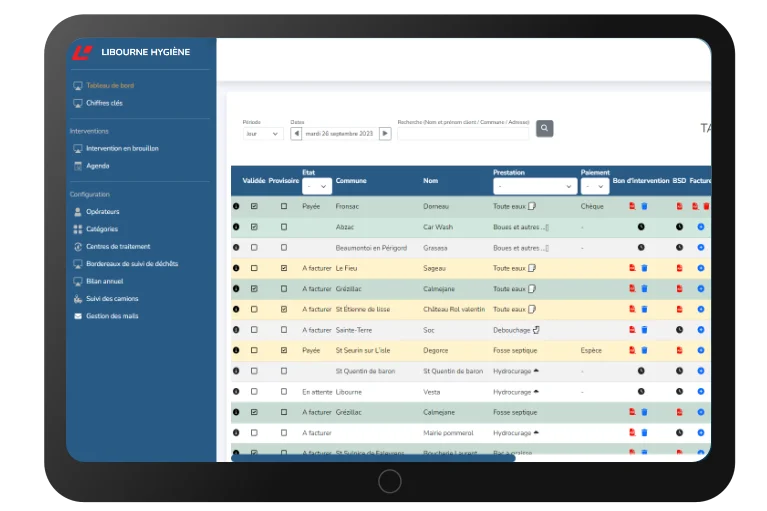
Task: Click BSD clock icon on Abzac row
Action: (x=679, y=227)
